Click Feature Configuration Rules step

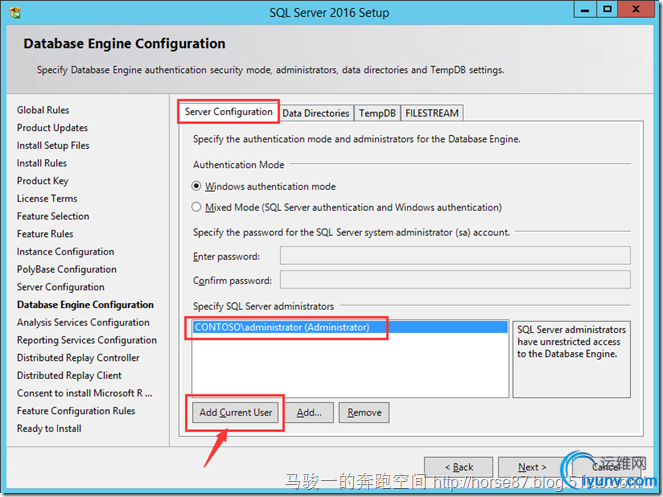76,411
